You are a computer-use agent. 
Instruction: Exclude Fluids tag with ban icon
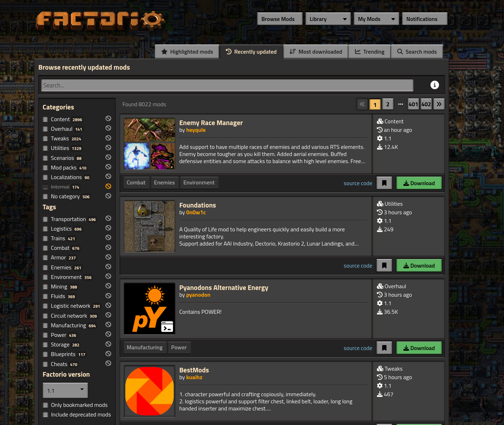coord(108,296)
